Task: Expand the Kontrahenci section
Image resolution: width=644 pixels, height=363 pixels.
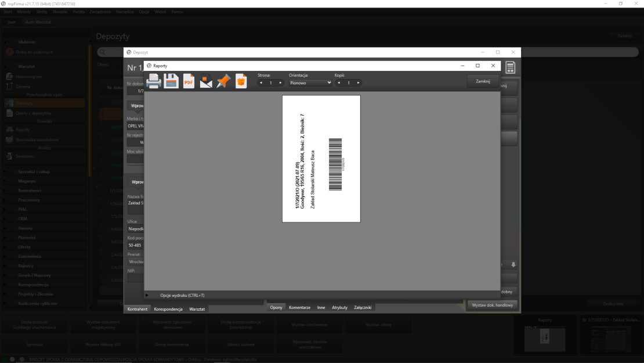Action: (29, 191)
